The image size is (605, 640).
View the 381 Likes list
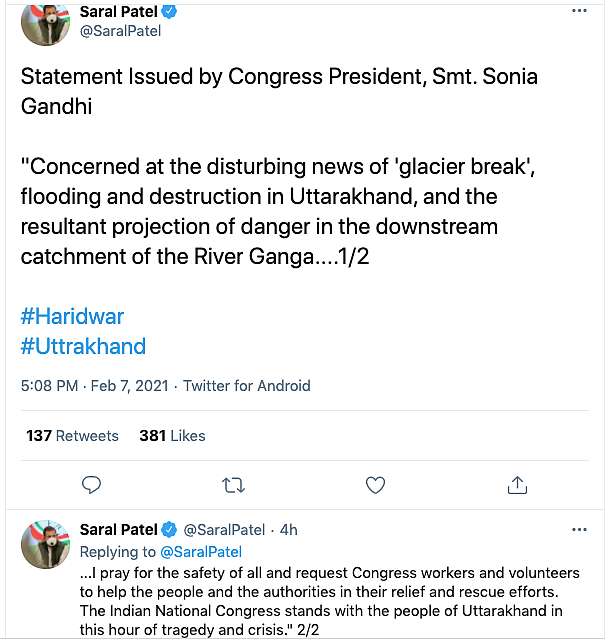click(x=172, y=436)
